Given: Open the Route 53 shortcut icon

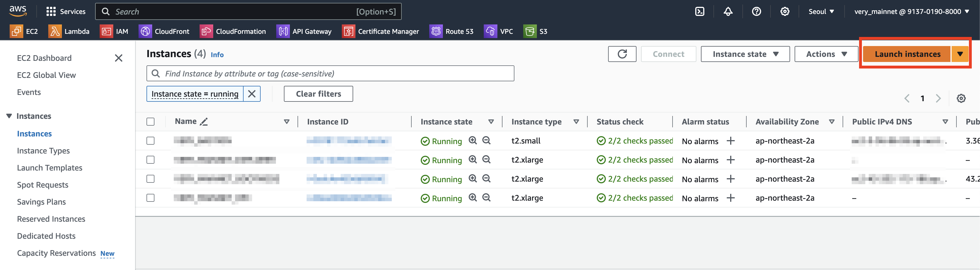Looking at the screenshot, I should 435,31.
